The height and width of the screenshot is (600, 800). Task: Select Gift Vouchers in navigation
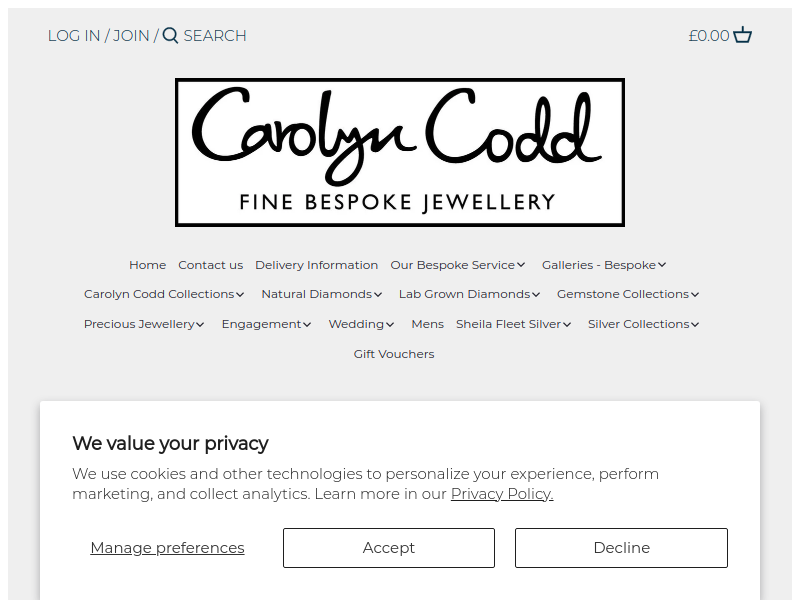(394, 354)
